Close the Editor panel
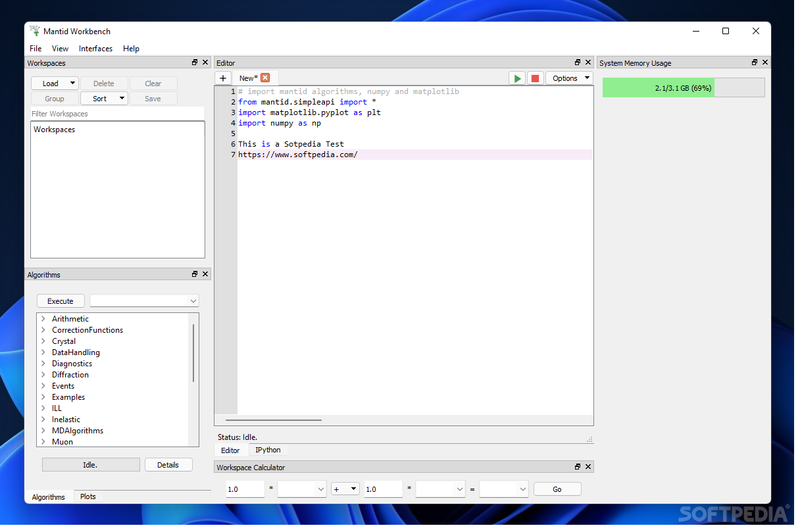This screenshot has height=532, width=800. [x=588, y=62]
